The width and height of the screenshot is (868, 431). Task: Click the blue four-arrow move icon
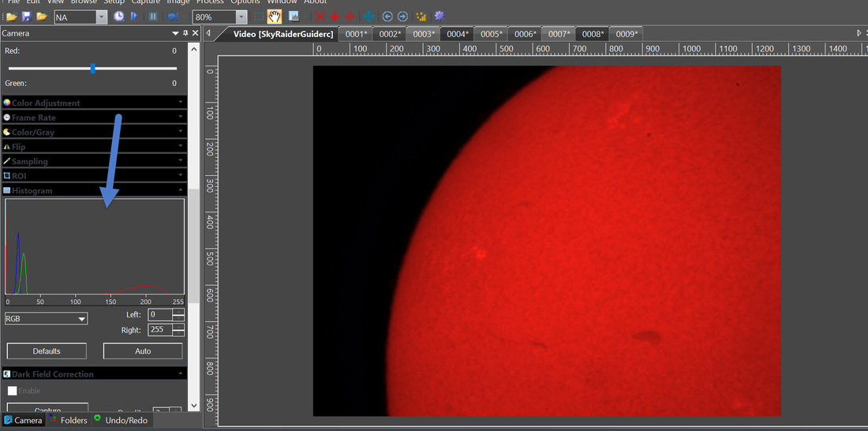click(x=369, y=17)
